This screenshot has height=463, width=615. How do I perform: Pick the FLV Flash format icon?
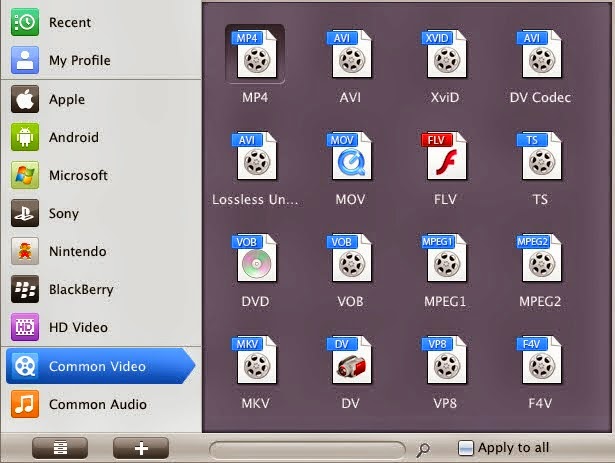point(445,156)
